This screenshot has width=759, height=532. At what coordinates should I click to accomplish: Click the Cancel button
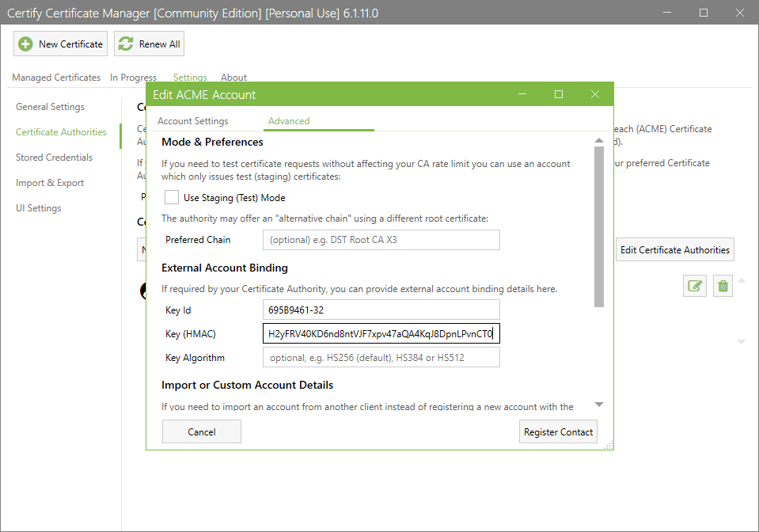pos(201,431)
